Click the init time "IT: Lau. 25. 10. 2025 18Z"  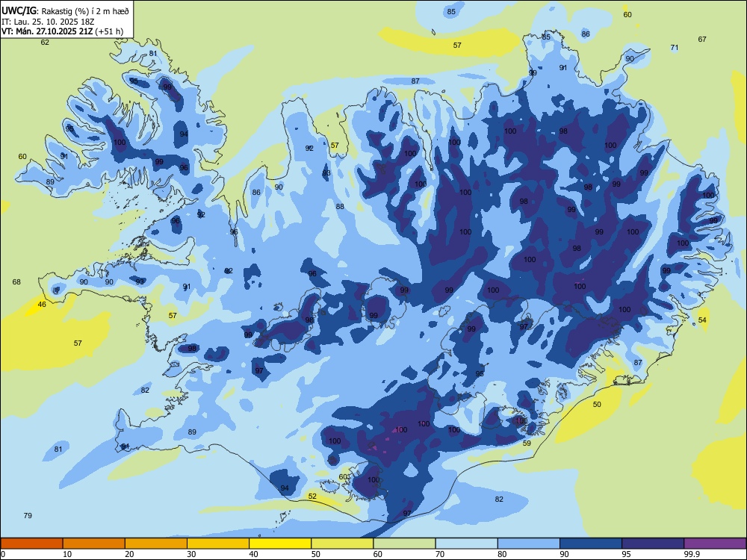[x=48, y=22]
